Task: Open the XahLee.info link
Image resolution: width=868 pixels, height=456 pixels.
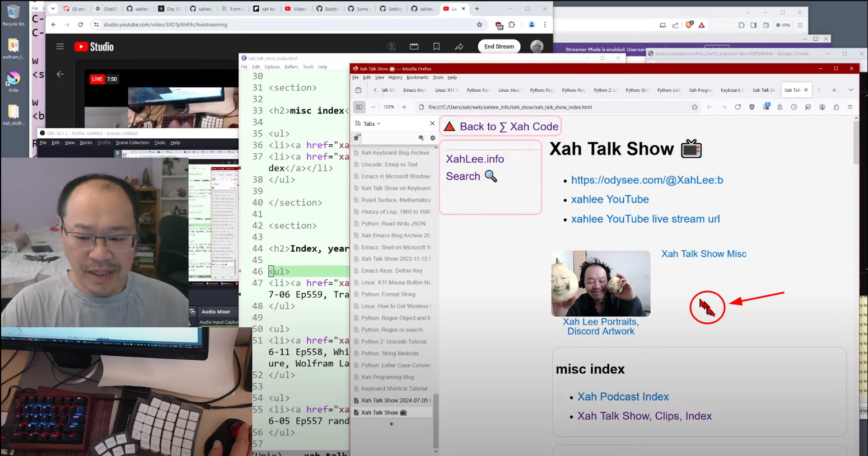Action: pos(475,159)
